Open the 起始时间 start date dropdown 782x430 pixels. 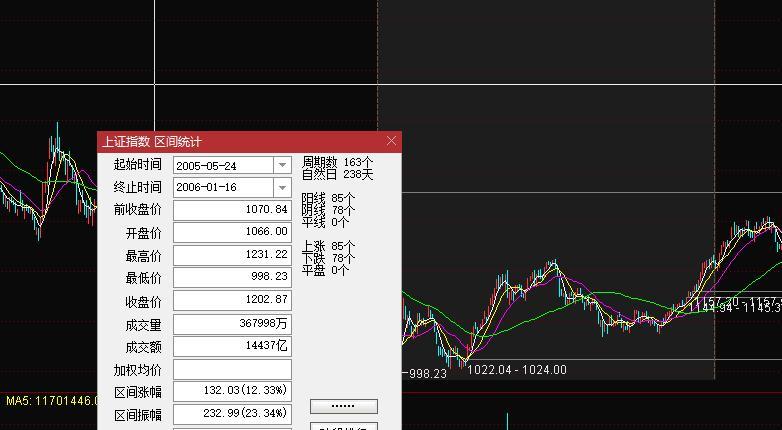[281, 165]
